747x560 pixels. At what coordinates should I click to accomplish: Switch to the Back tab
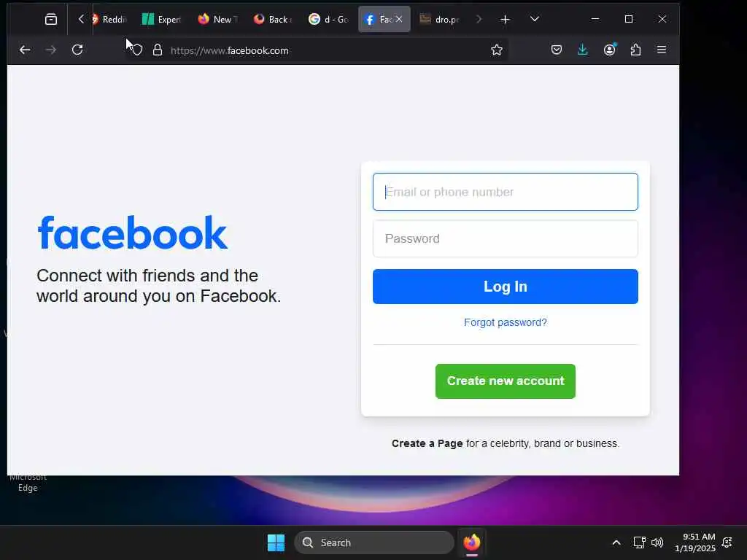(273, 19)
